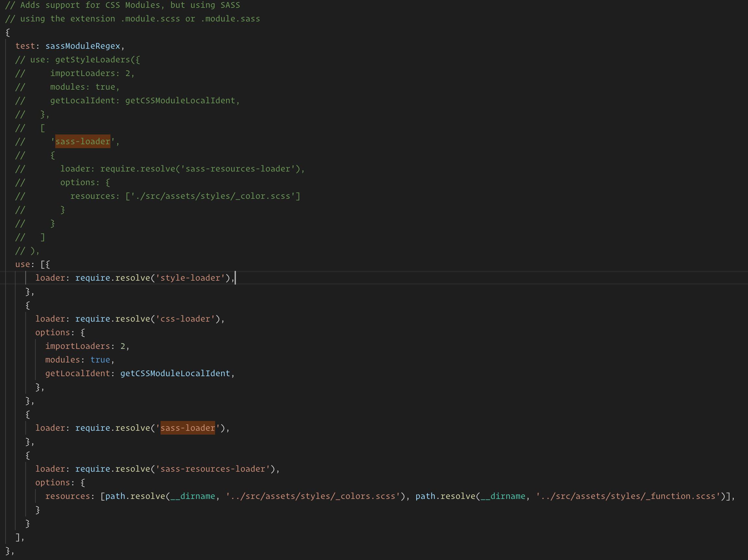The width and height of the screenshot is (748, 560).
Task: Click the 'use' key before the array
Action: coord(23,264)
